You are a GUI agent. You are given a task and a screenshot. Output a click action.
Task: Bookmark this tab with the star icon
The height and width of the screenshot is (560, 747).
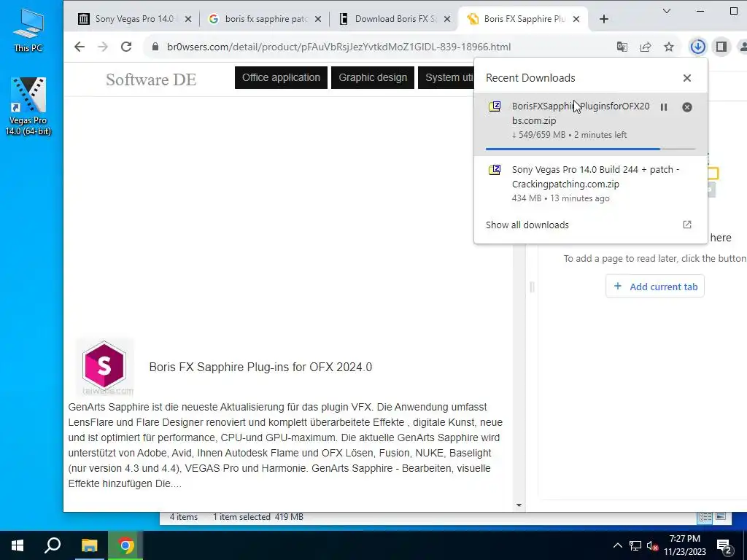point(669,47)
